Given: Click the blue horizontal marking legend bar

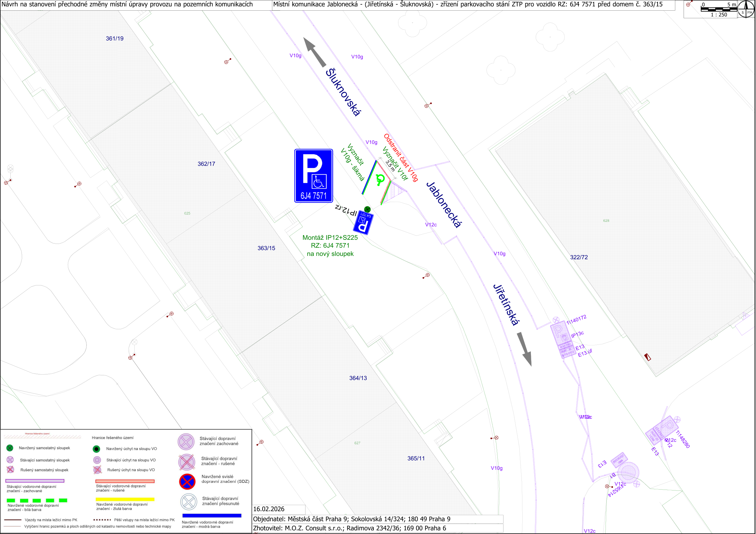Looking at the screenshot, I should (x=212, y=515).
